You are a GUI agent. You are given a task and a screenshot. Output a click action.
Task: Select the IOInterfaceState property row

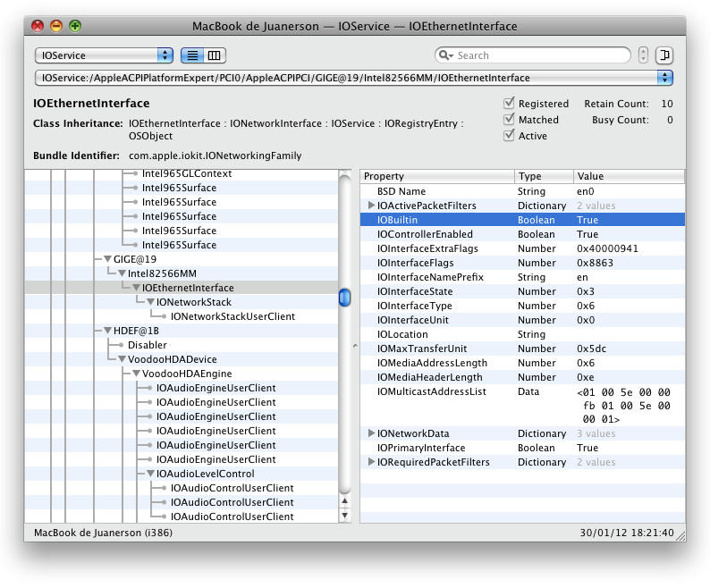(522, 291)
